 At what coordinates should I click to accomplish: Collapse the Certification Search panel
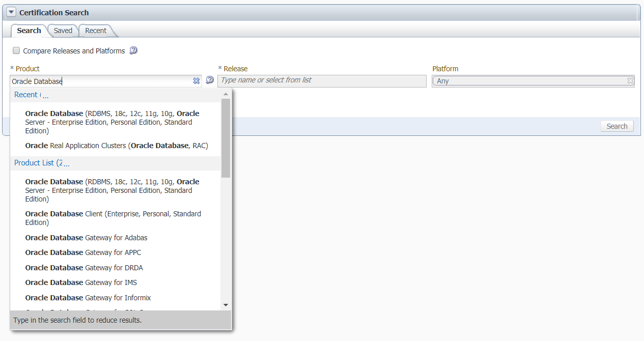point(11,12)
